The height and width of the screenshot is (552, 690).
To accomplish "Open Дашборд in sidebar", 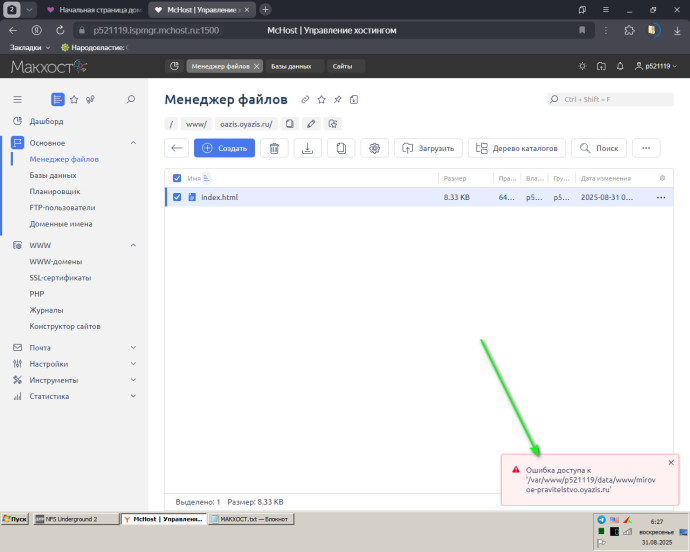I will point(46,121).
